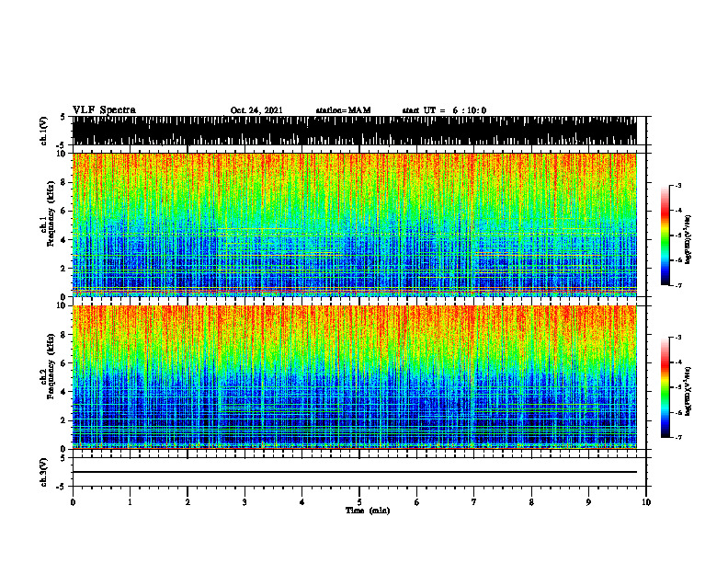
Task: Click time axis tick label "5"
Action: pyautogui.click(x=359, y=502)
